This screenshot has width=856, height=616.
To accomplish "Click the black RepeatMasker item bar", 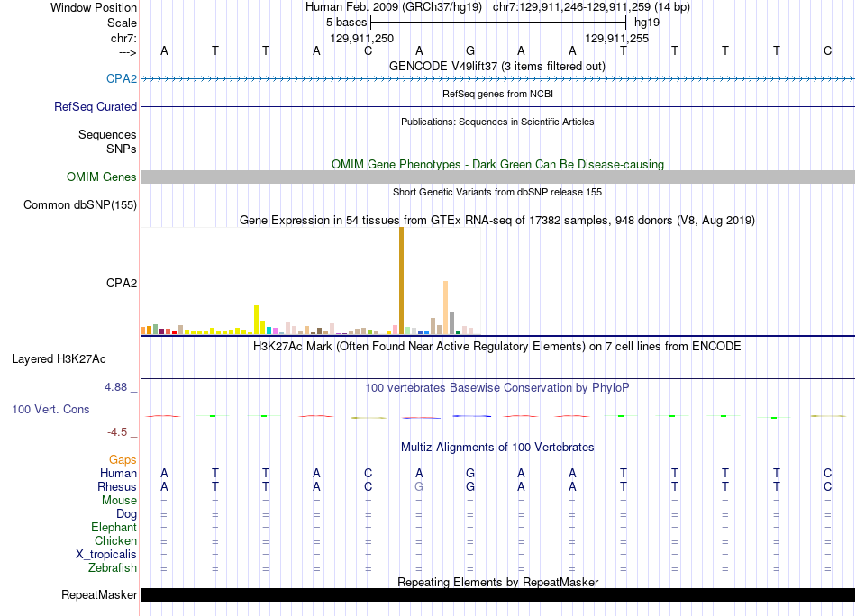I will pyautogui.click(x=498, y=594).
